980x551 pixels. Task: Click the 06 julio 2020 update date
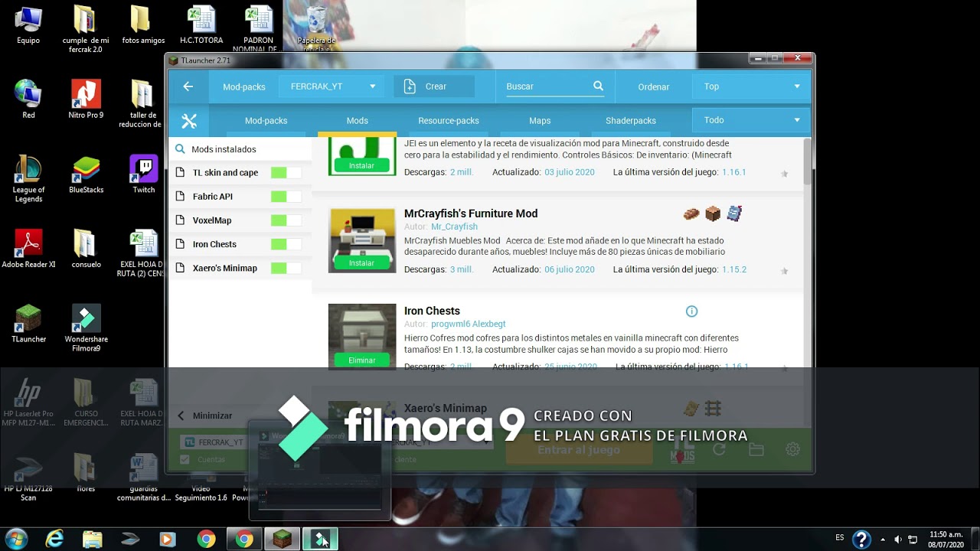pyautogui.click(x=570, y=269)
